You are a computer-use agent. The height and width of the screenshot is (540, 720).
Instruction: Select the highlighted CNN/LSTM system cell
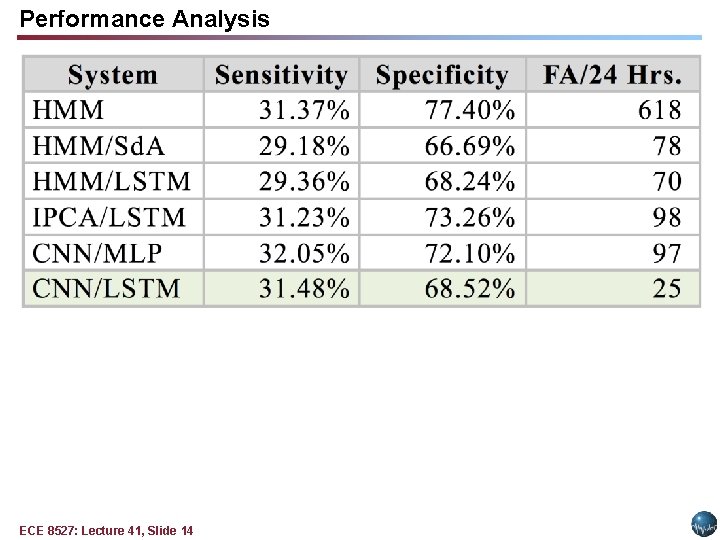pyautogui.click(x=113, y=288)
